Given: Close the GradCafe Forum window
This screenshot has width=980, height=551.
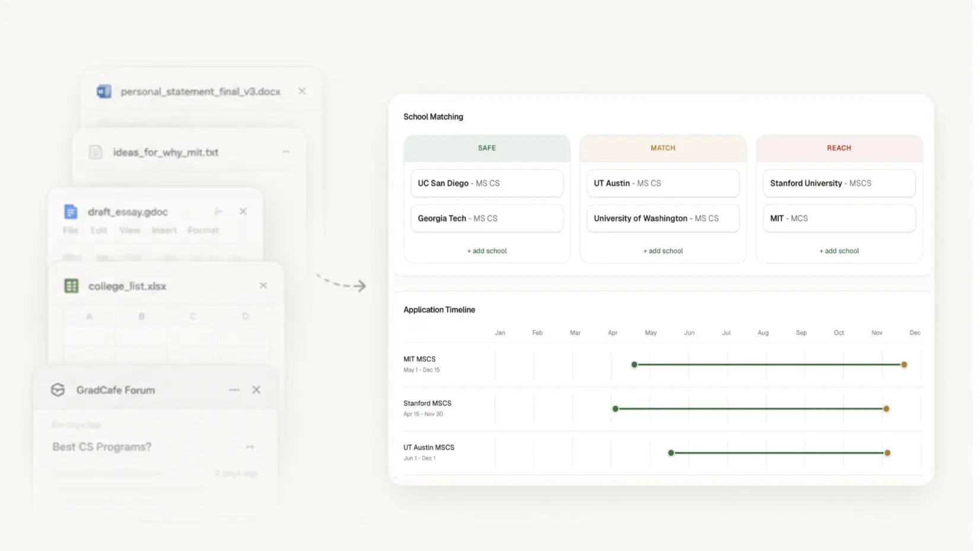Looking at the screenshot, I should click(256, 389).
